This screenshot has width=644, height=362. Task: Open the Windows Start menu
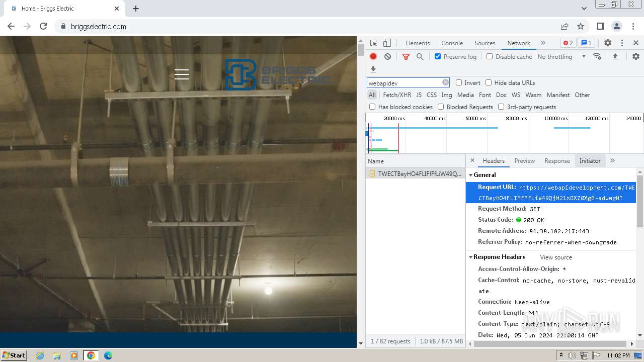tap(14, 355)
